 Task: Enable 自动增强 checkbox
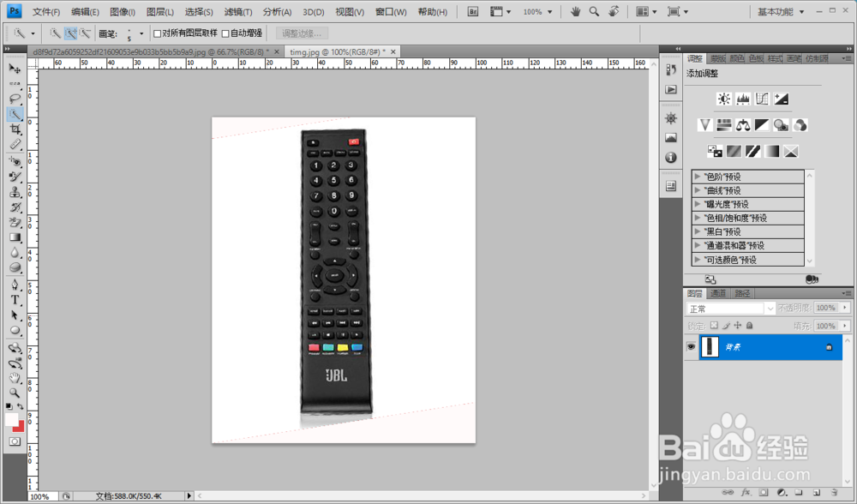click(x=225, y=34)
